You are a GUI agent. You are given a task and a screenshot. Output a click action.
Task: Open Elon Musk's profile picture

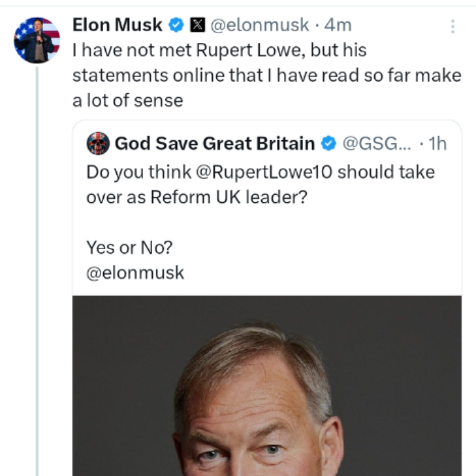tap(37, 40)
